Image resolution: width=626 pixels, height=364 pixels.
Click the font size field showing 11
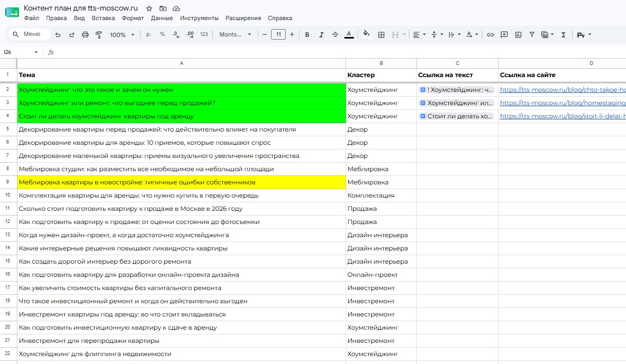click(x=278, y=35)
